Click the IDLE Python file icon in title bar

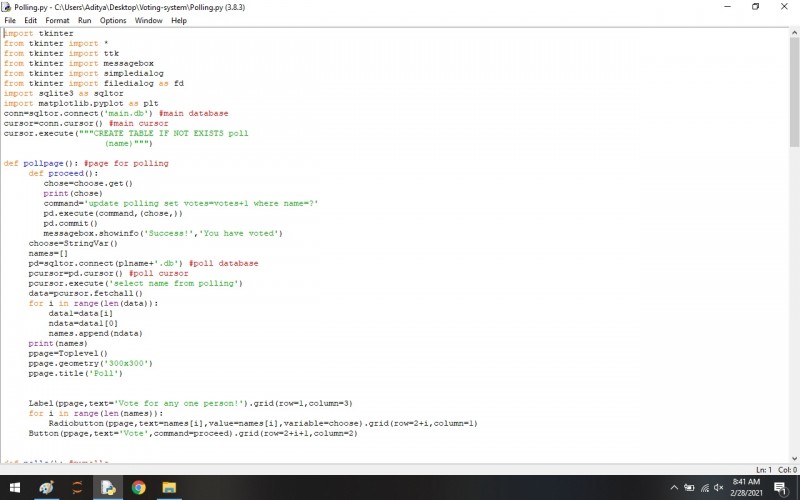(7, 7)
